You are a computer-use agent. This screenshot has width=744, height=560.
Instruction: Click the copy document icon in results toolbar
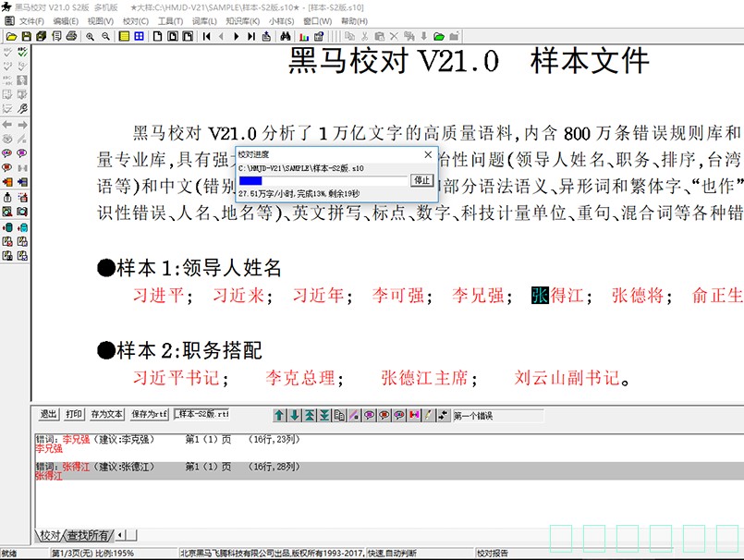click(x=339, y=415)
